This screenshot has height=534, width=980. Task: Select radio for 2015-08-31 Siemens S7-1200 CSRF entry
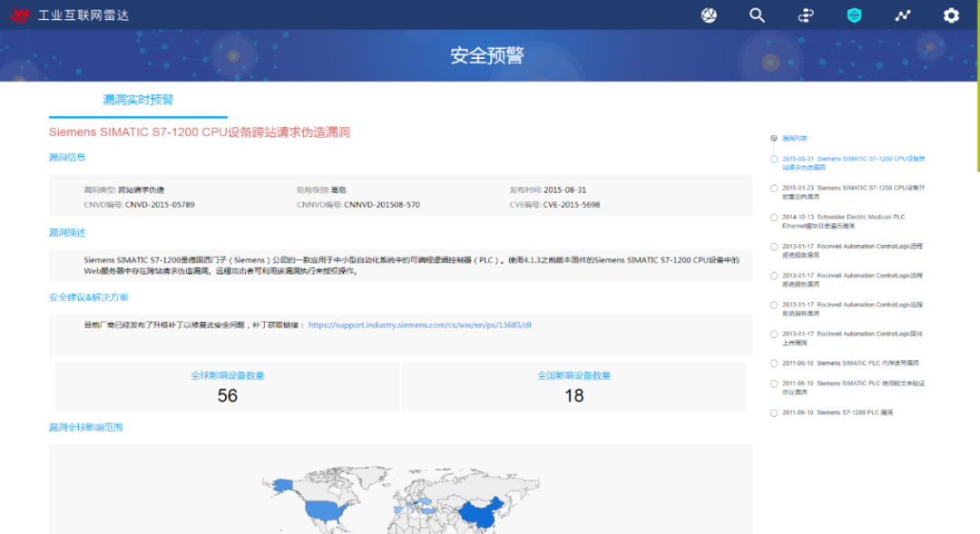click(774, 160)
